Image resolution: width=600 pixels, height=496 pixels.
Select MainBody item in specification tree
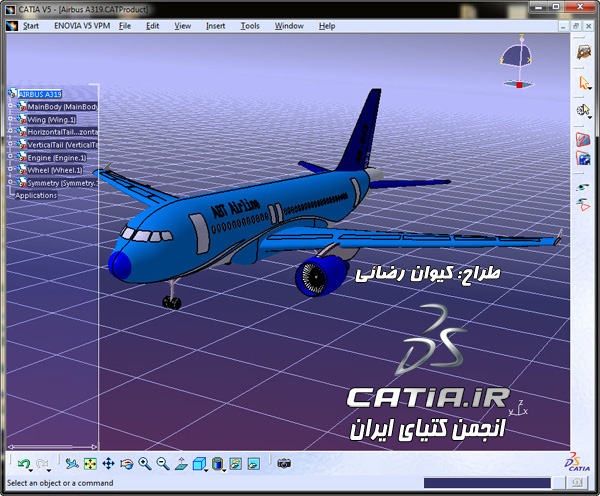(62, 107)
